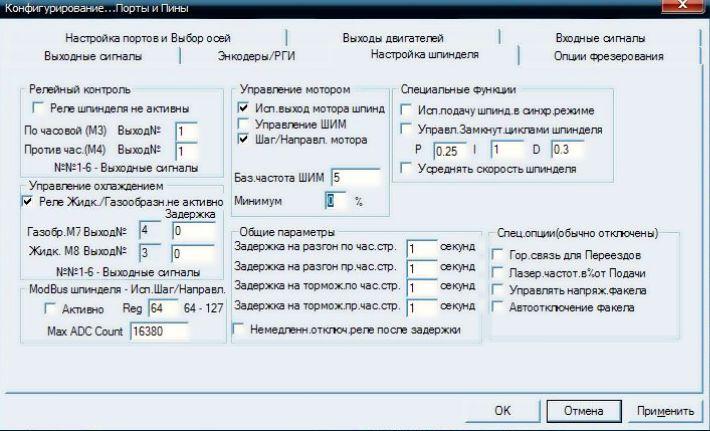The height and width of the screenshot is (431, 710).
Task: Toggle Немедленн.отключ.реле после задержки checkbox
Action: 239,327
